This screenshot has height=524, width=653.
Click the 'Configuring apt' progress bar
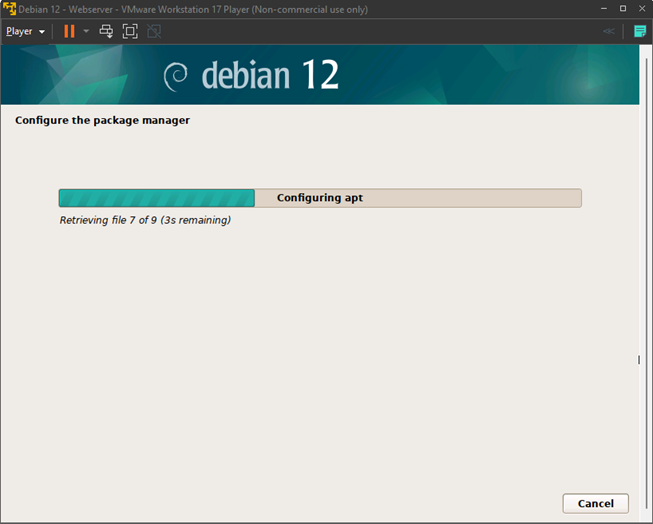pos(320,198)
